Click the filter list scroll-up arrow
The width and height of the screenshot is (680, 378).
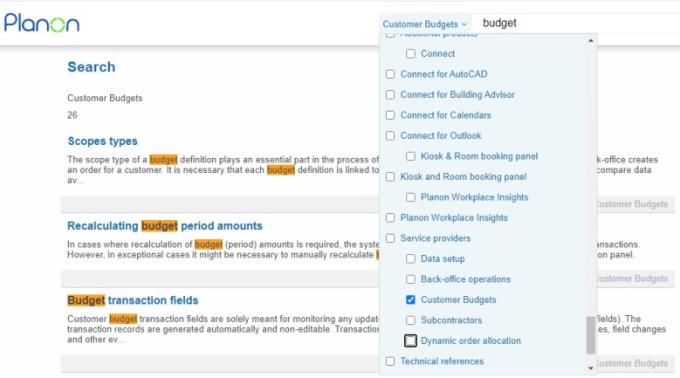click(x=591, y=40)
